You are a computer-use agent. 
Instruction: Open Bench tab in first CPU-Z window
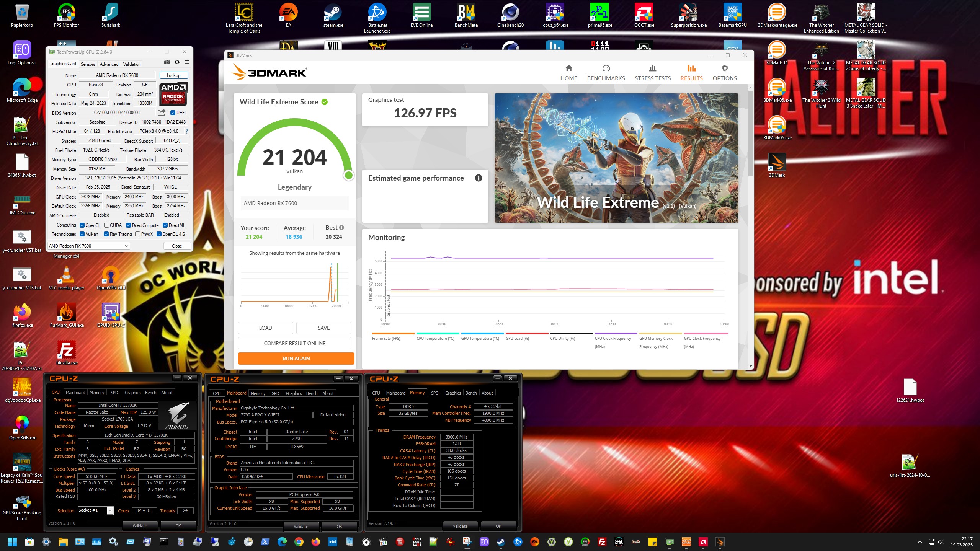150,393
